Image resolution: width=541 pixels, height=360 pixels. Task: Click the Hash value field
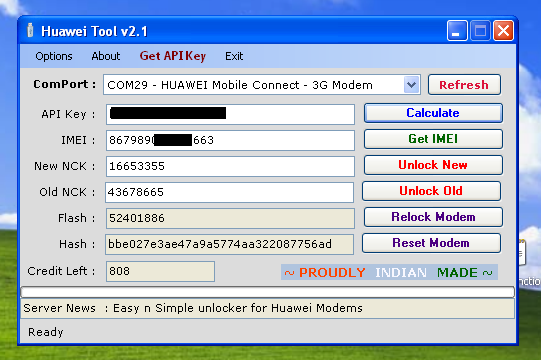[x=229, y=244]
